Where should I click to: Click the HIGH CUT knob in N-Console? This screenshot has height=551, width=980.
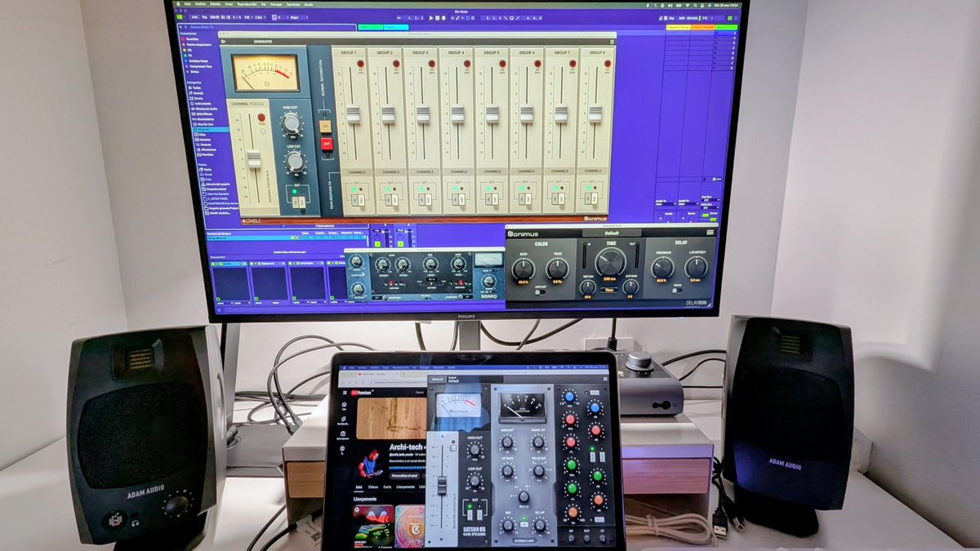(292, 123)
